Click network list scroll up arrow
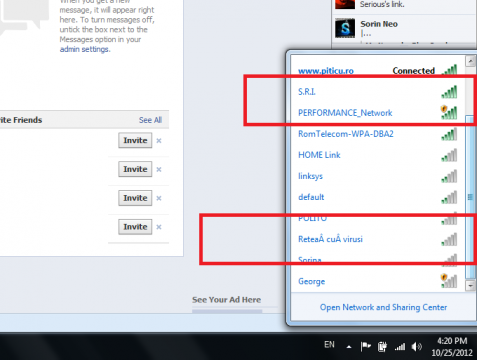This screenshot has width=477, height=360. (471, 61)
